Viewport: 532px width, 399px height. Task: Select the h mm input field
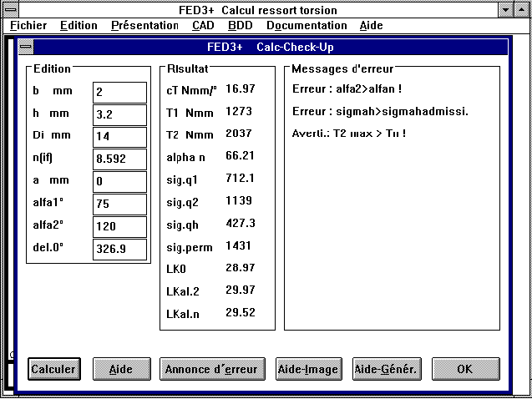(119, 114)
